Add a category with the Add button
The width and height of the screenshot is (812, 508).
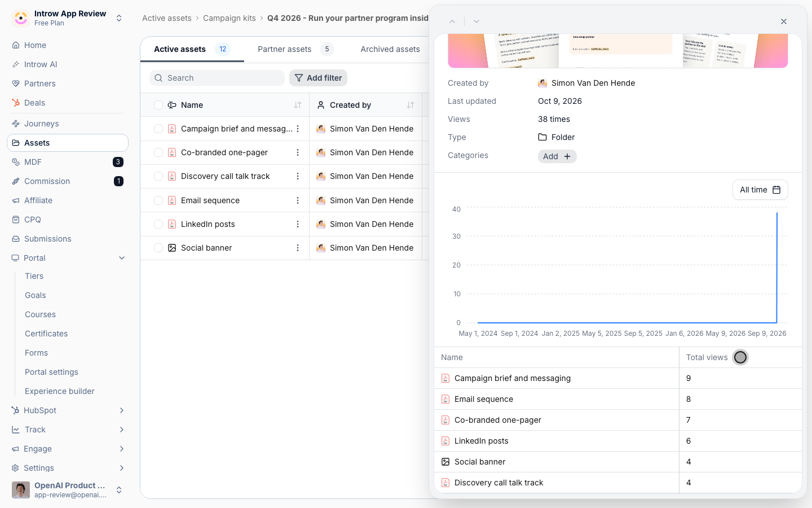click(x=557, y=156)
